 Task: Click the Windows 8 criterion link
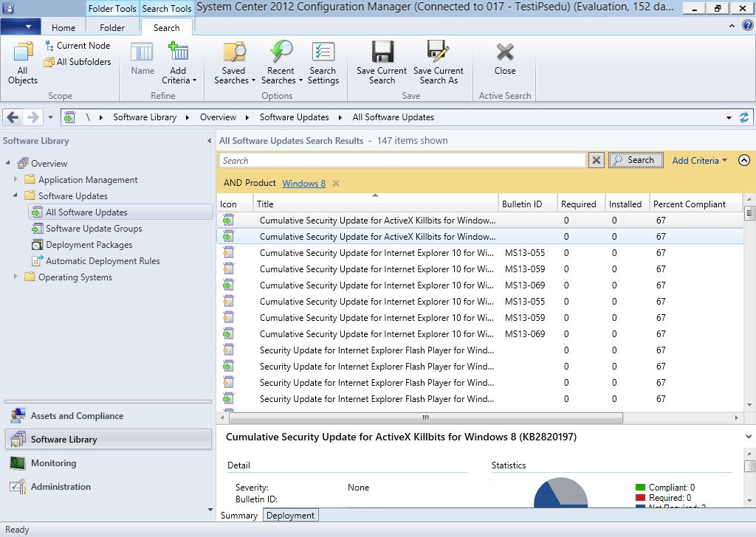click(x=303, y=184)
